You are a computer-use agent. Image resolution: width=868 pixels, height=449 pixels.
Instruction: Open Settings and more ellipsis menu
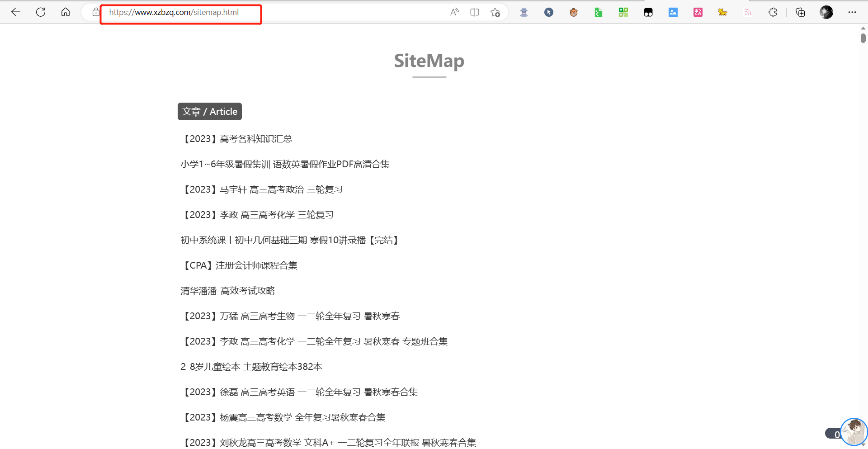852,12
